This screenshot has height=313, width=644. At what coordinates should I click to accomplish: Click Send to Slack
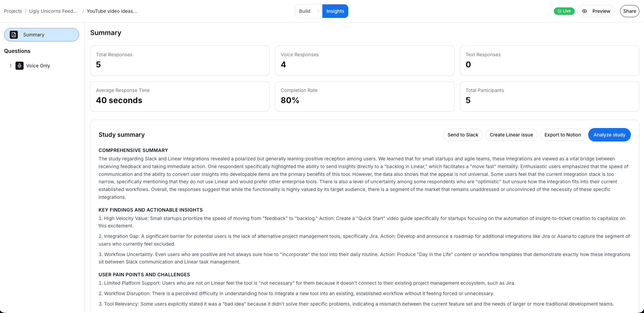463,135
